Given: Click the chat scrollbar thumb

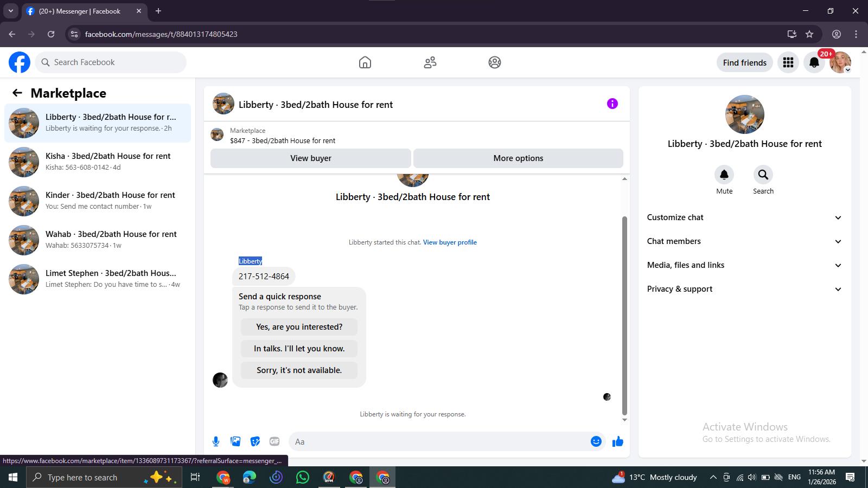Looking at the screenshot, I should 624,316.
